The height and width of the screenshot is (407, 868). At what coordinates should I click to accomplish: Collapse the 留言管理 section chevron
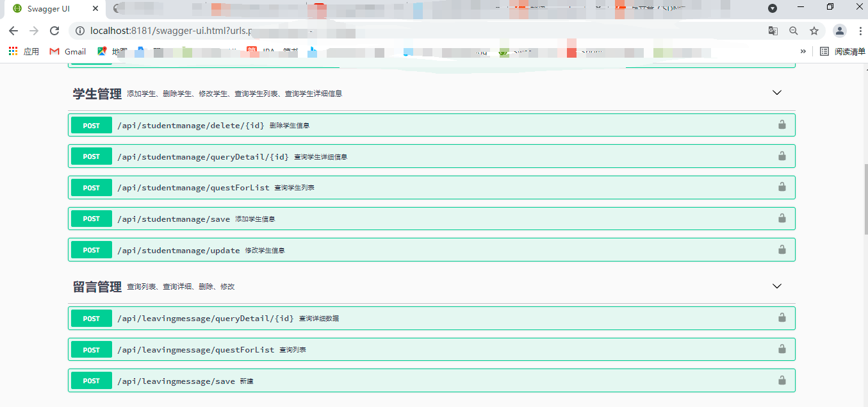coord(776,286)
